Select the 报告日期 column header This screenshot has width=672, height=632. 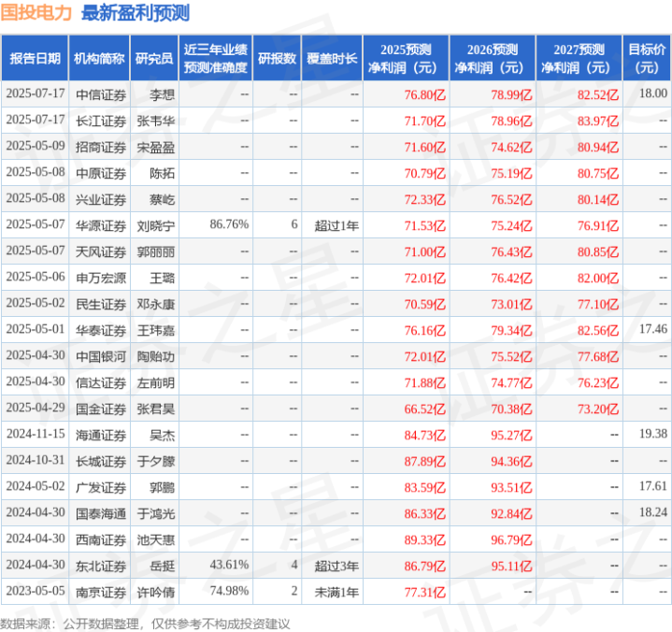35,58
